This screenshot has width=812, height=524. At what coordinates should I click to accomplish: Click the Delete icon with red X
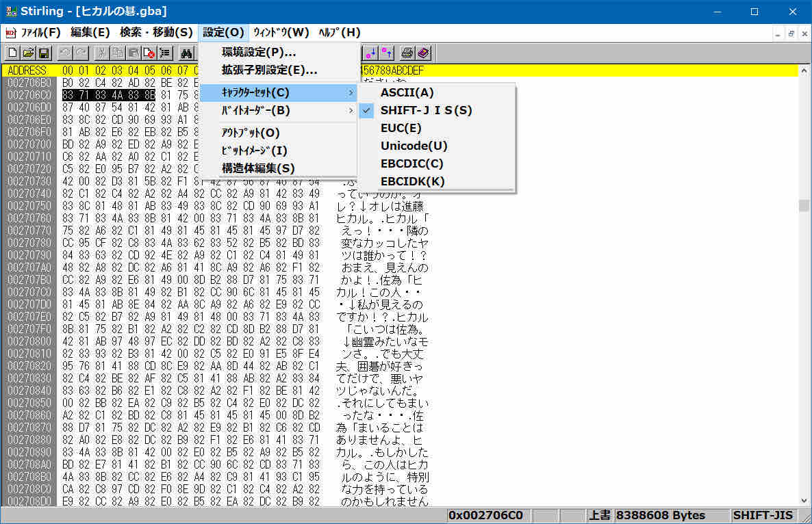149,53
